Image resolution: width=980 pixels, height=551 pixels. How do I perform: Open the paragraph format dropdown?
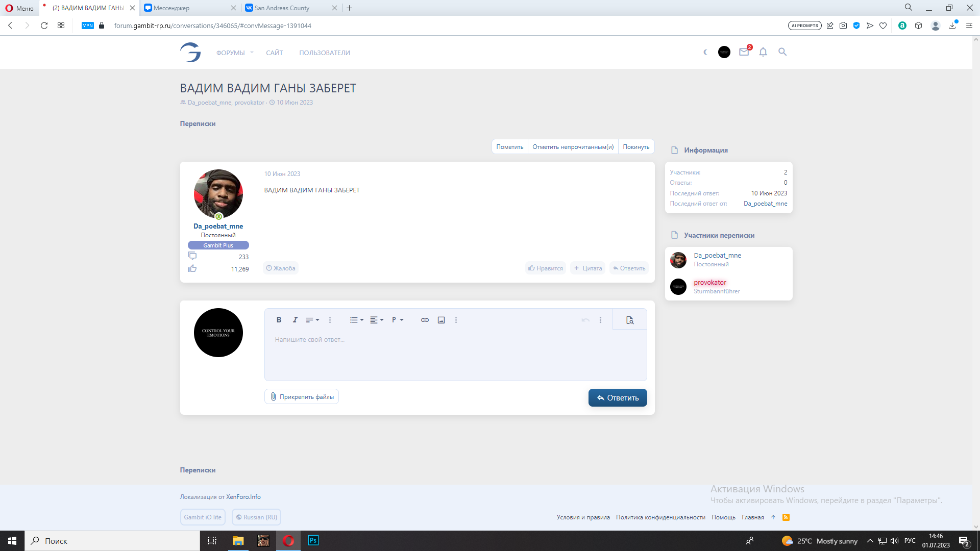point(397,320)
